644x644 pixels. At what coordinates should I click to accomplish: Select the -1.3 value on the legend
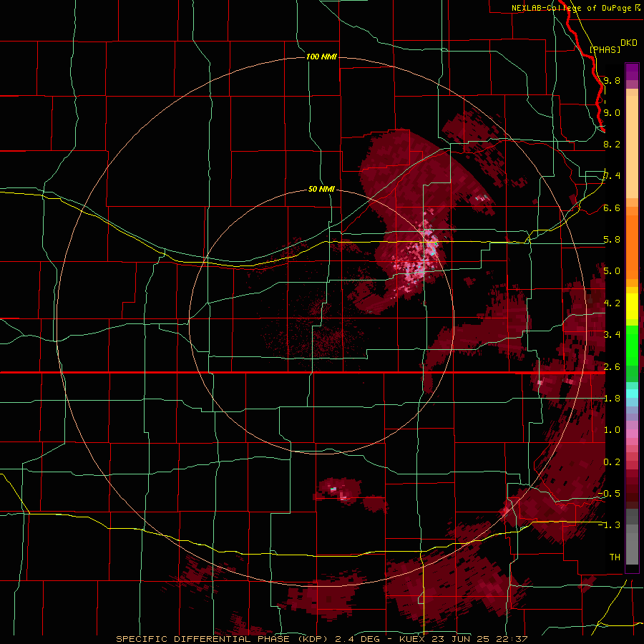[609, 525]
